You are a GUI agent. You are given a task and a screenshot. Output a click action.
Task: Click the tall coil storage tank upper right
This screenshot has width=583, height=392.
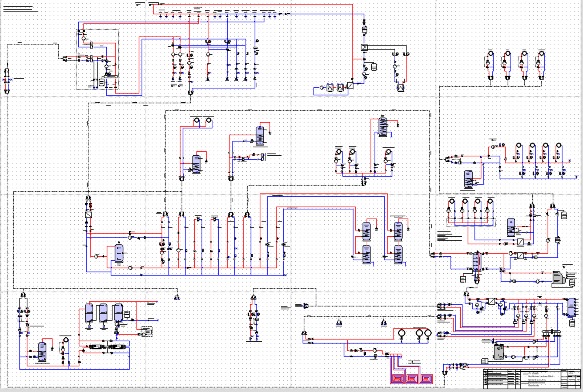(383, 127)
